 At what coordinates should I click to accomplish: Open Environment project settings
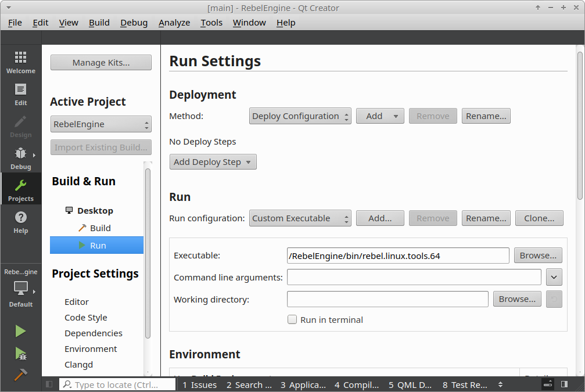[x=91, y=348]
